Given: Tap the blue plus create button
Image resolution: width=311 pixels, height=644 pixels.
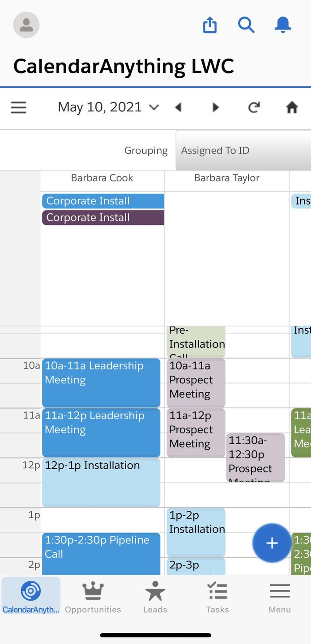Looking at the screenshot, I should (x=272, y=543).
